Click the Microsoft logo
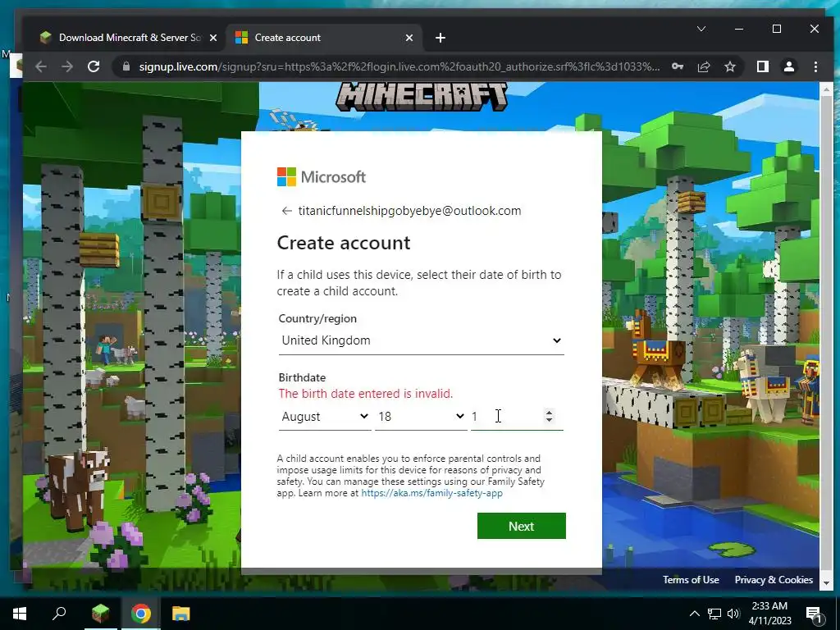 pos(321,177)
